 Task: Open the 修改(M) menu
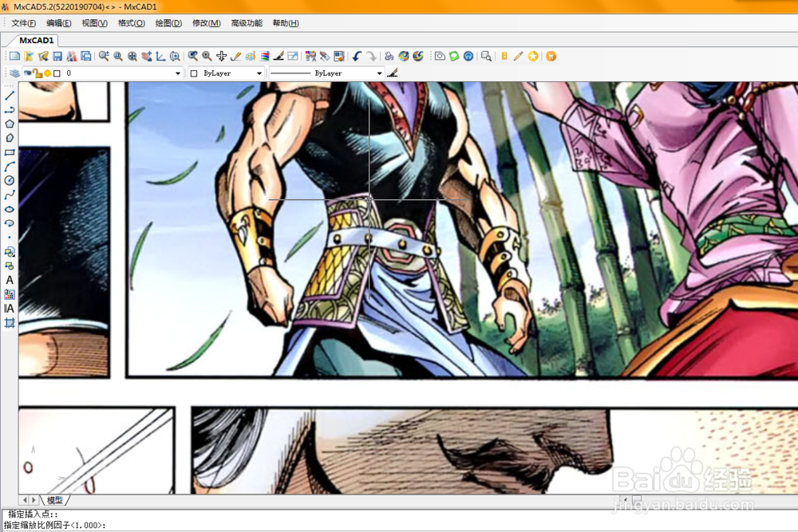206,23
